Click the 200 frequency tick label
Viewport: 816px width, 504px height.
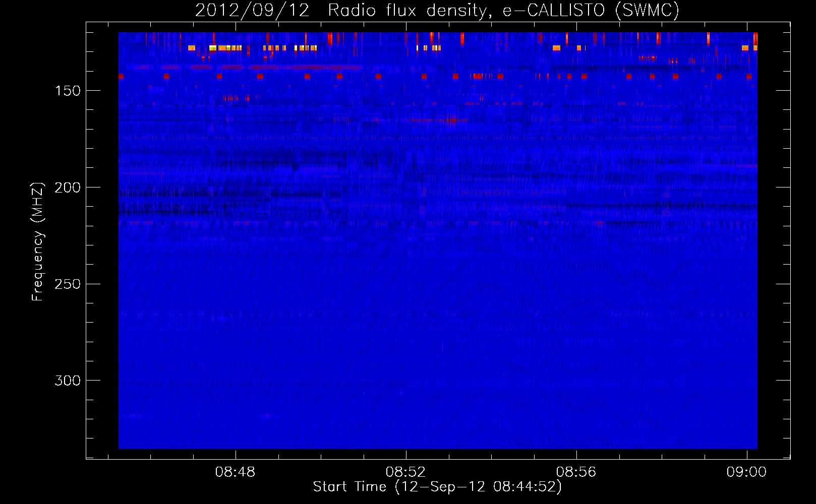[x=68, y=187]
